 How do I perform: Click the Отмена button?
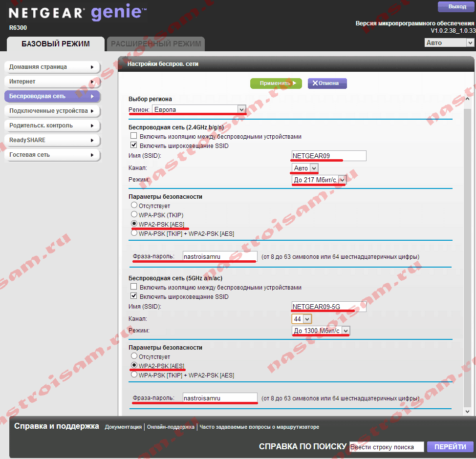click(x=327, y=83)
